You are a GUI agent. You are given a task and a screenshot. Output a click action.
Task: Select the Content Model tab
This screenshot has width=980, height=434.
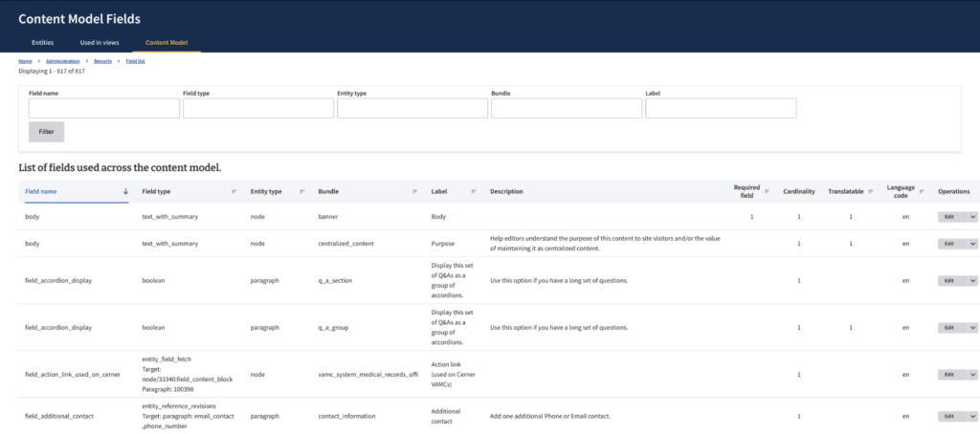coord(167,42)
